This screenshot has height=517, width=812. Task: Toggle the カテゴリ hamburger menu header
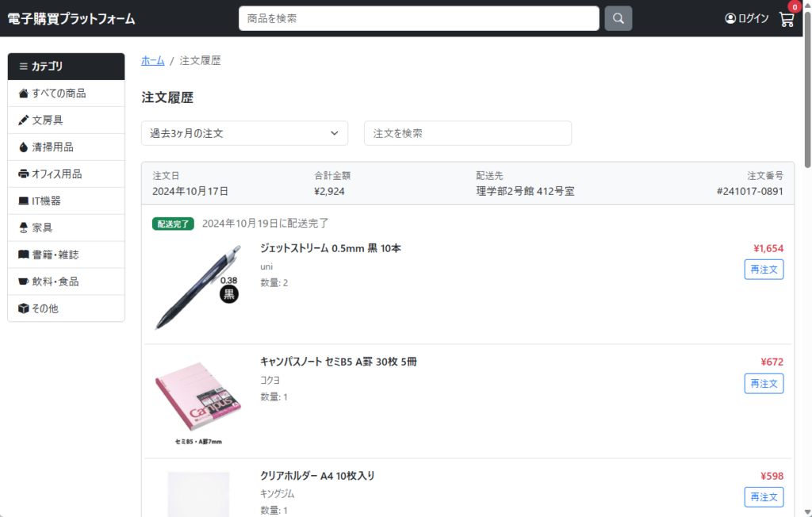66,67
